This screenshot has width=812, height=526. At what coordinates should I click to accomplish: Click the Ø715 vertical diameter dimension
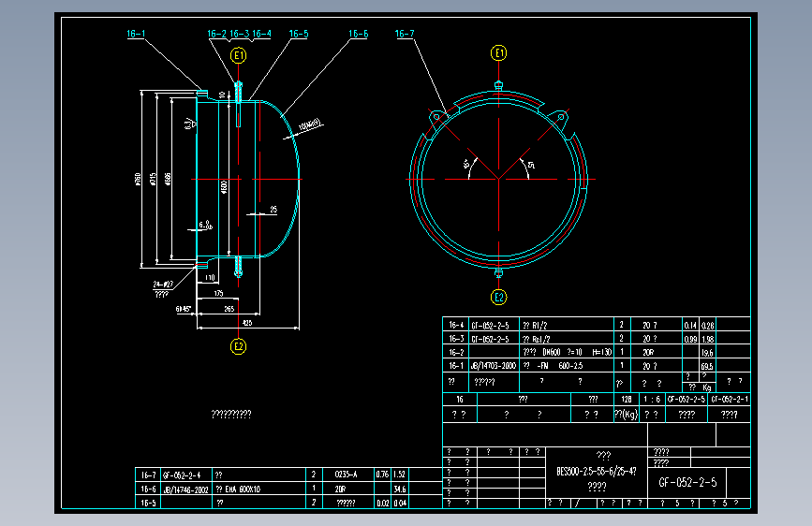153,179
